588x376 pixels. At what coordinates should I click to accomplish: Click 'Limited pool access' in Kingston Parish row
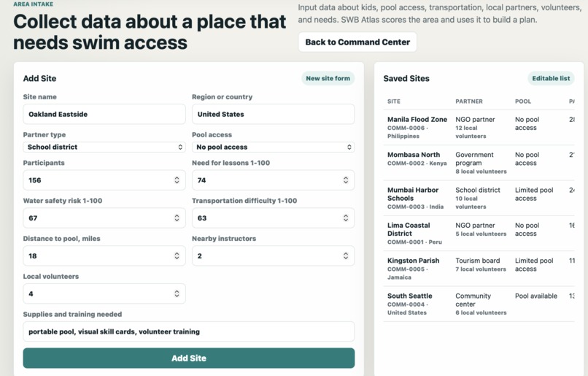(534, 264)
